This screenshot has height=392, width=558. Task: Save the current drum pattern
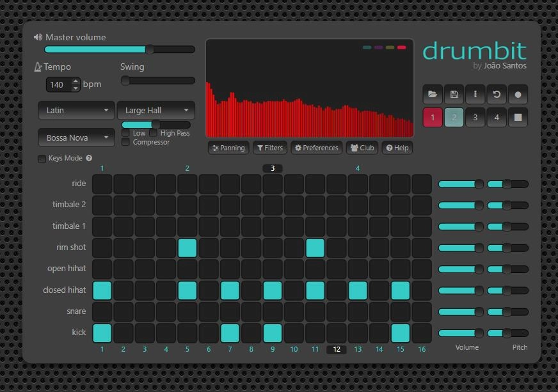(454, 94)
